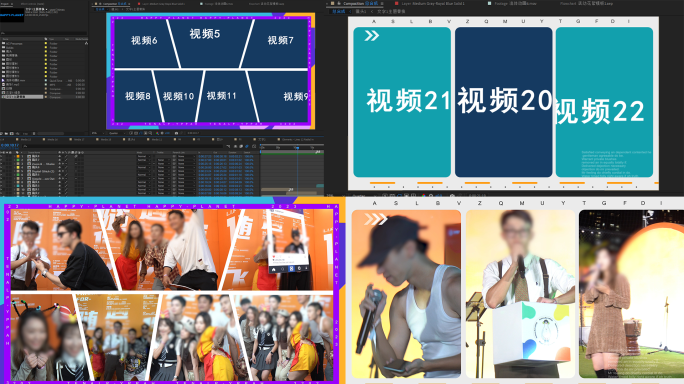The image size is (684, 384).
Task: Click the AE Precomps folder icon in Project
Action: coord(3,44)
